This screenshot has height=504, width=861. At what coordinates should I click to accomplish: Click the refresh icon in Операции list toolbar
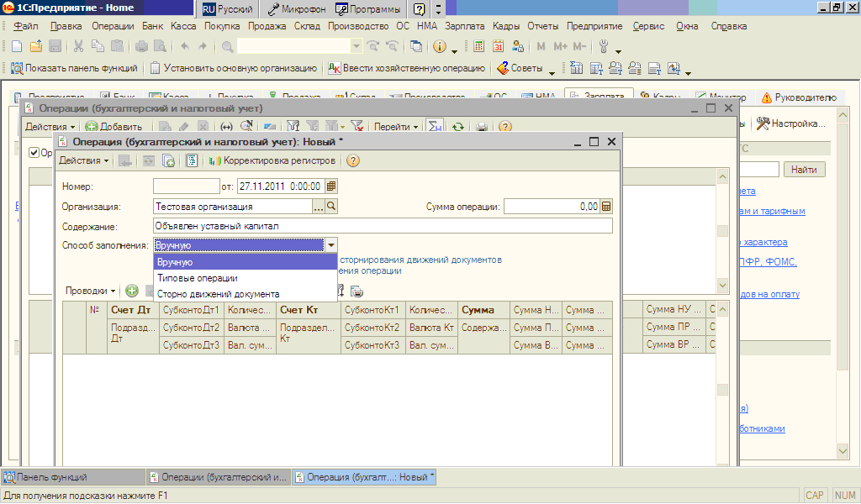[x=458, y=127]
